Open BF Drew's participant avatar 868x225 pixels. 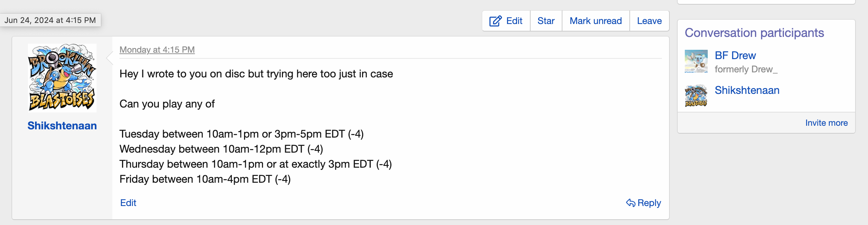pos(696,61)
